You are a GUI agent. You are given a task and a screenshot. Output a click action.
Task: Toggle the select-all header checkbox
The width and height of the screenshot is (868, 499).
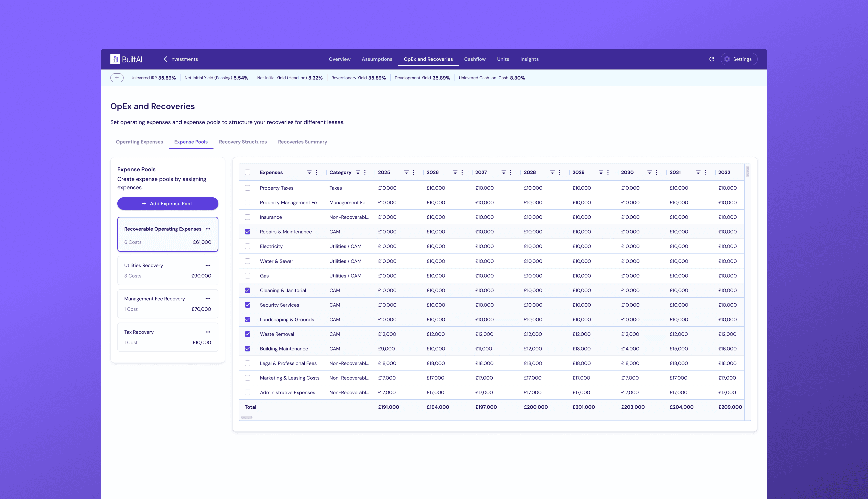click(248, 172)
